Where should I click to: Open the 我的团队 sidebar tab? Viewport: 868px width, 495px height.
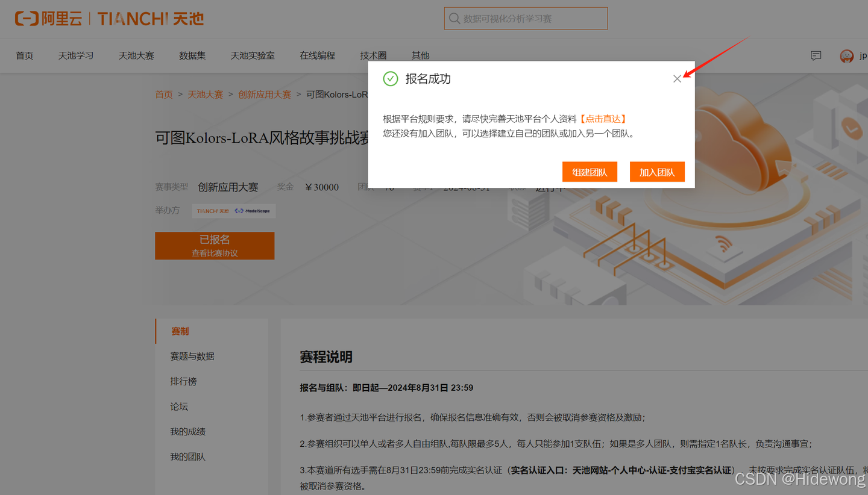187,457
